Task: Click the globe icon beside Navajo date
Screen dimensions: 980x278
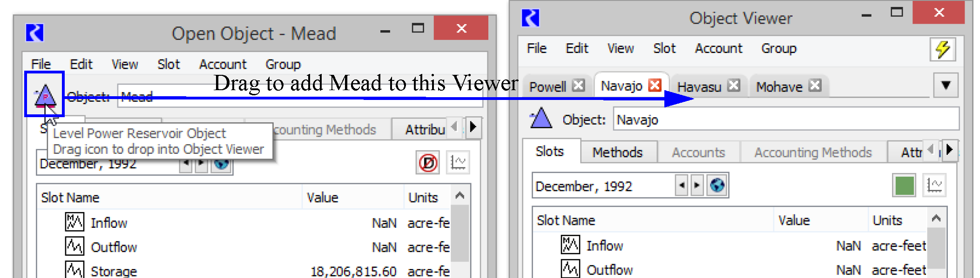Action: (x=717, y=185)
